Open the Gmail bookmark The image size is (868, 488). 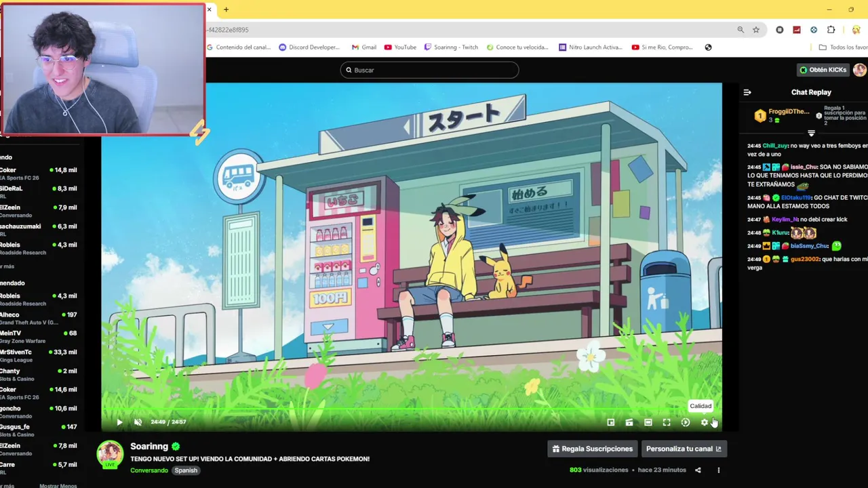click(x=364, y=47)
